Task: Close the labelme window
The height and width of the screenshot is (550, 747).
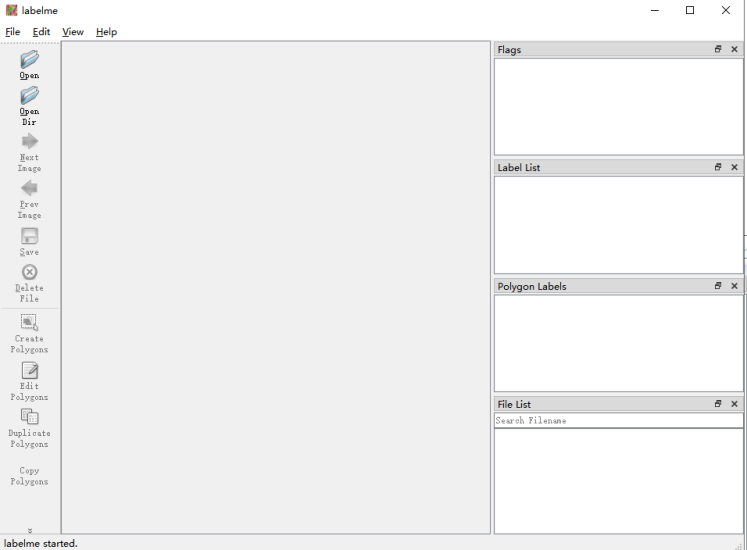Action: coord(726,10)
